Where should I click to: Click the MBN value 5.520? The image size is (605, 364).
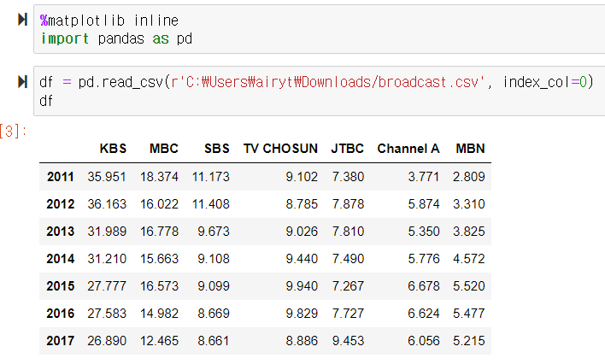[469, 286]
